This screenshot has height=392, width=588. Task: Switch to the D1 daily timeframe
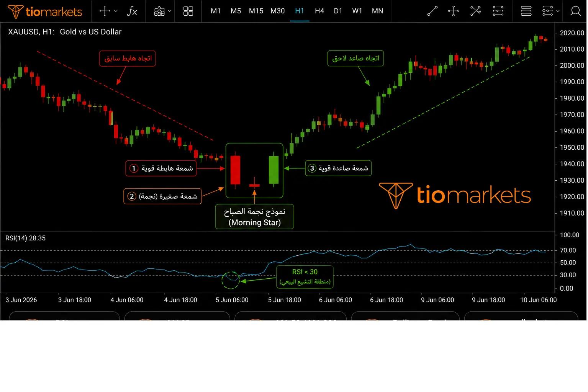(x=338, y=11)
